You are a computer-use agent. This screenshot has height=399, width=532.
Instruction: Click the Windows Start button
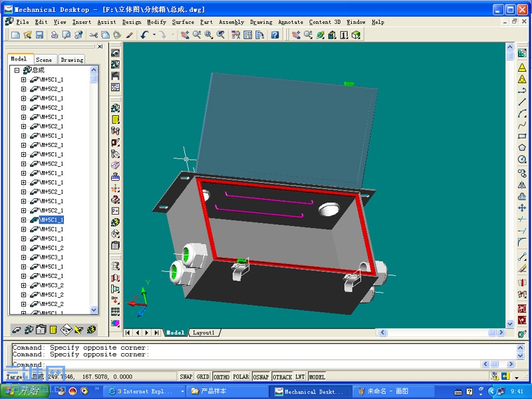(x=25, y=391)
